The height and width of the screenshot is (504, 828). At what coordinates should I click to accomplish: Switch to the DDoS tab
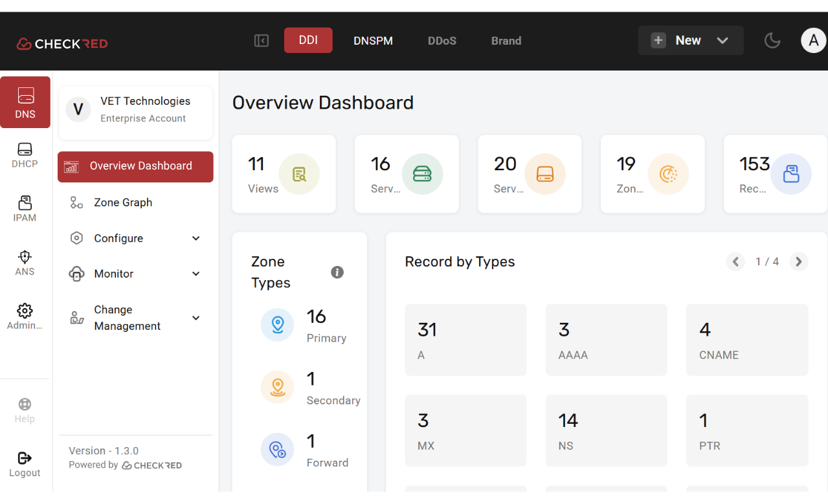coord(442,41)
